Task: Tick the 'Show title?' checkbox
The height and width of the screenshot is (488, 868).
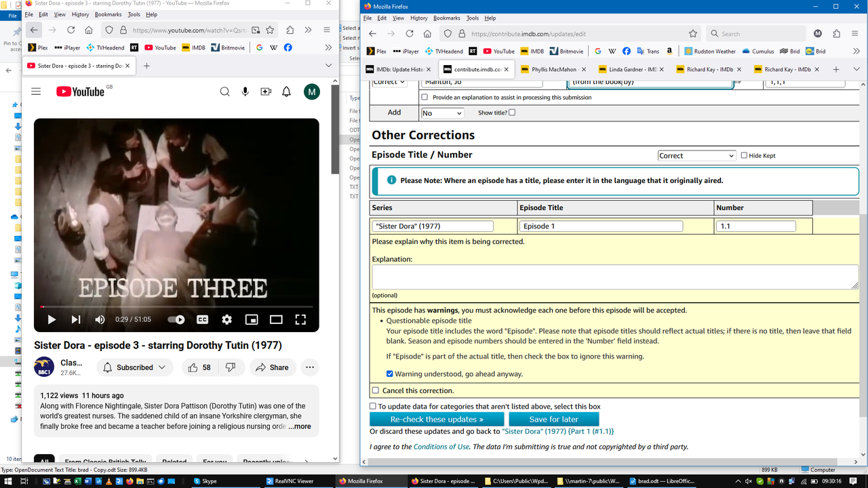Action: [x=512, y=113]
